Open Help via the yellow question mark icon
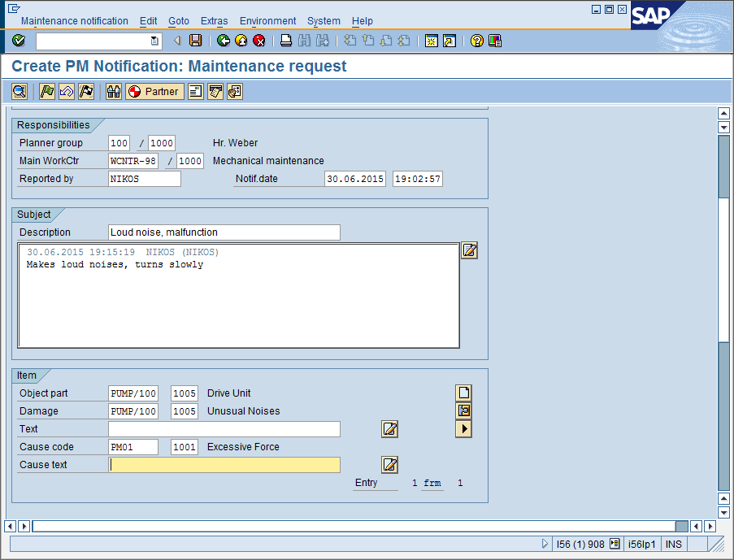Screen dimensions: 734x560 [476, 41]
